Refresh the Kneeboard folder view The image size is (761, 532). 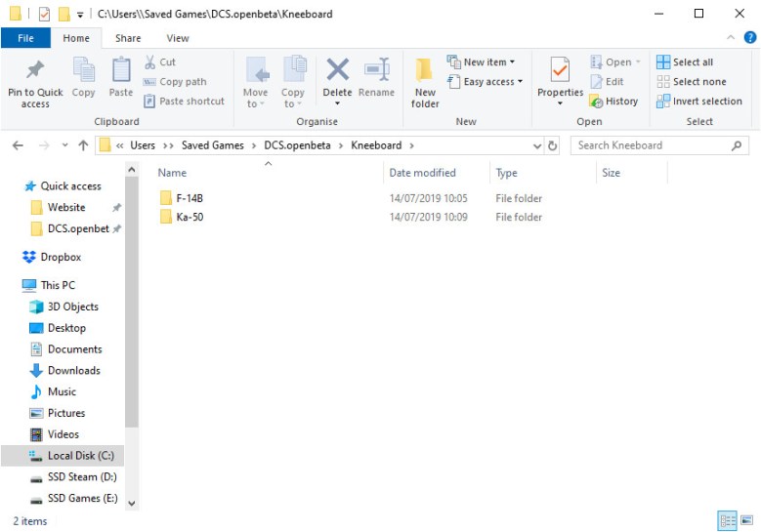click(553, 145)
